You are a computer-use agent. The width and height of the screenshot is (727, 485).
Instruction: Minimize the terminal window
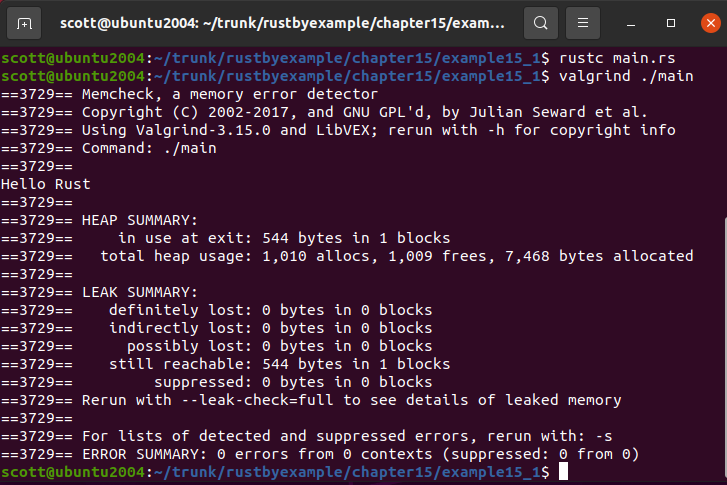point(631,23)
